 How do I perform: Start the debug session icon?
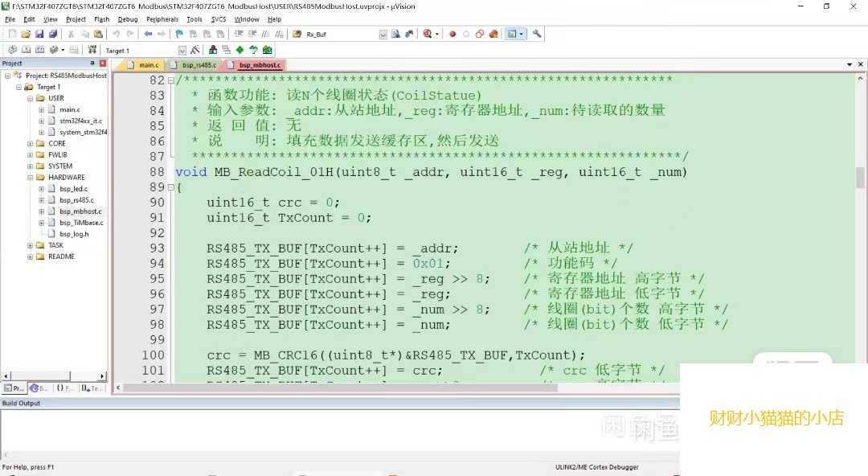coord(427,34)
